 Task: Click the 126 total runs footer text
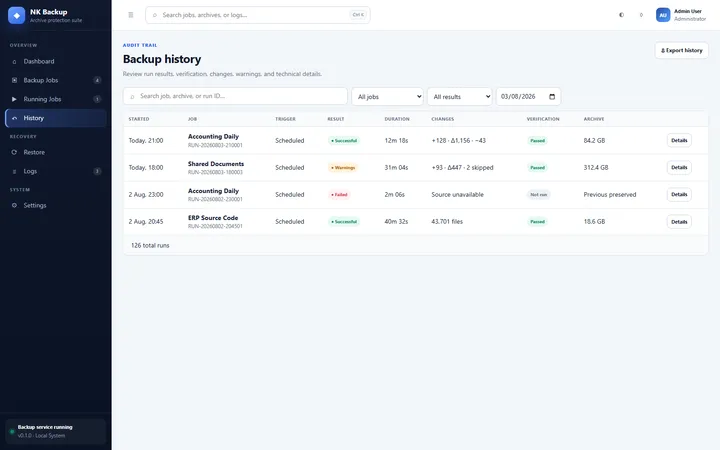[150, 246]
